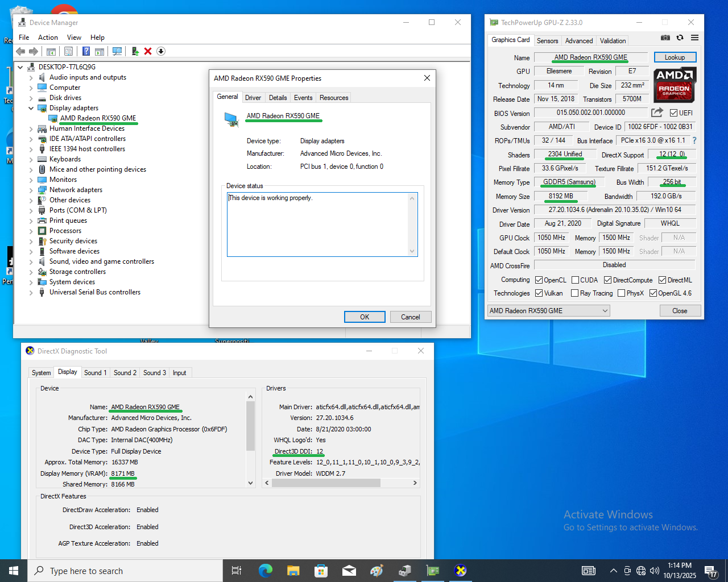
Task: Open the GPU-Z hamburger menu
Action: [694, 38]
